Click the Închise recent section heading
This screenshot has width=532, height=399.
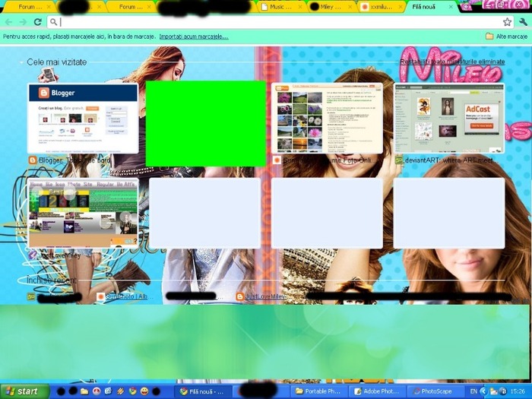(x=52, y=280)
